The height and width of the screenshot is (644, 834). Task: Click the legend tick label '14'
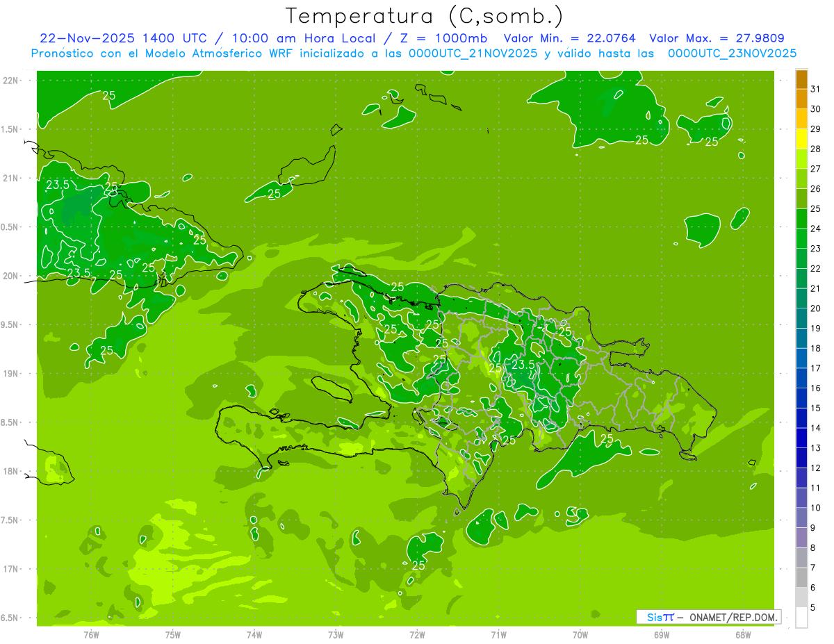click(x=816, y=428)
